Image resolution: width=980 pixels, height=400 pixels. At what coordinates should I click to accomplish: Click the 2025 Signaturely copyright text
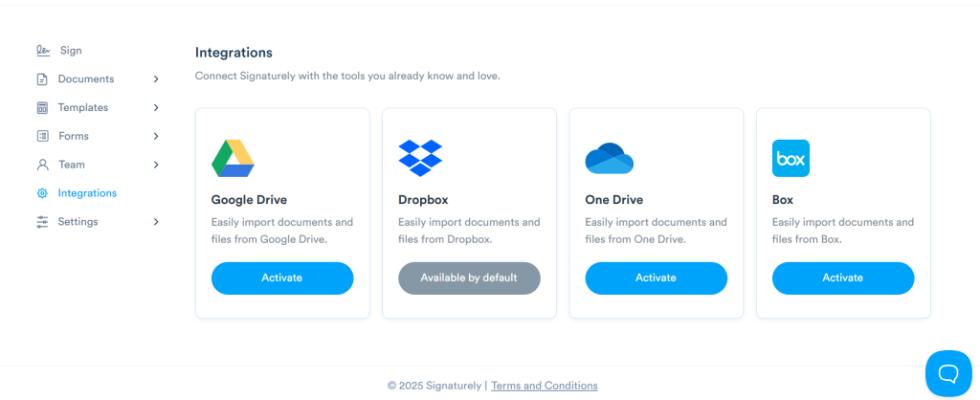click(x=434, y=386)
